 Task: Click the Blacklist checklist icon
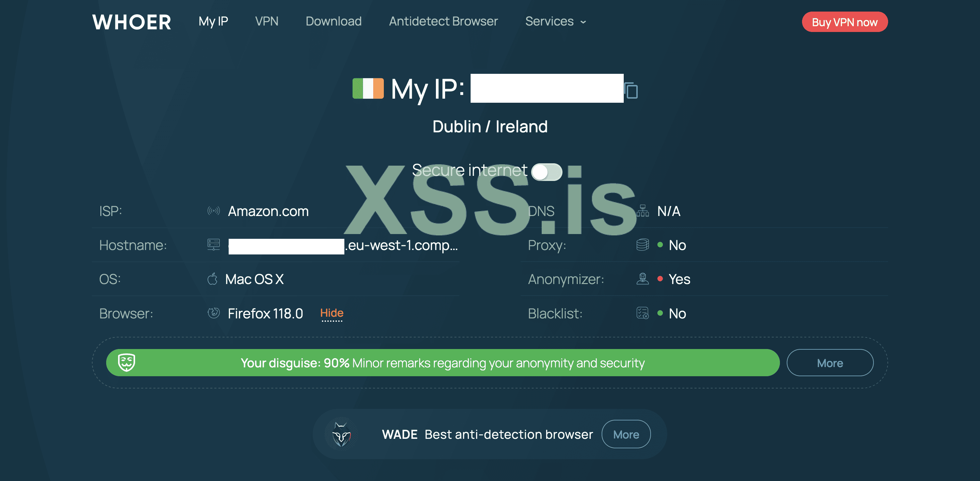tap(642, 313)
